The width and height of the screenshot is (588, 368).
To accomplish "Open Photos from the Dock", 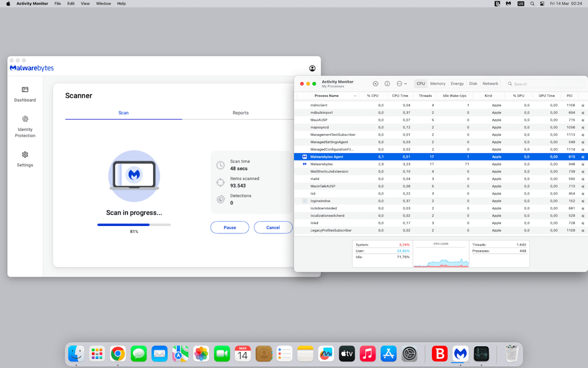I will (x=201, y=354).
